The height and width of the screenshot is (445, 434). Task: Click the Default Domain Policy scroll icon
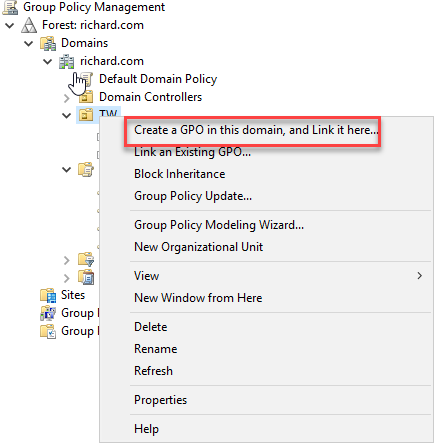[x=86, y=79]
